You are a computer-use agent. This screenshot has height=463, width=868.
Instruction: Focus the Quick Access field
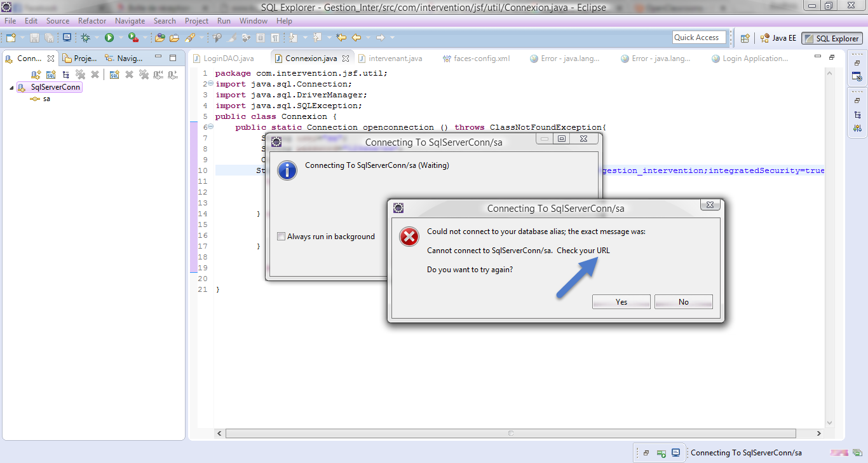(699, 38)
